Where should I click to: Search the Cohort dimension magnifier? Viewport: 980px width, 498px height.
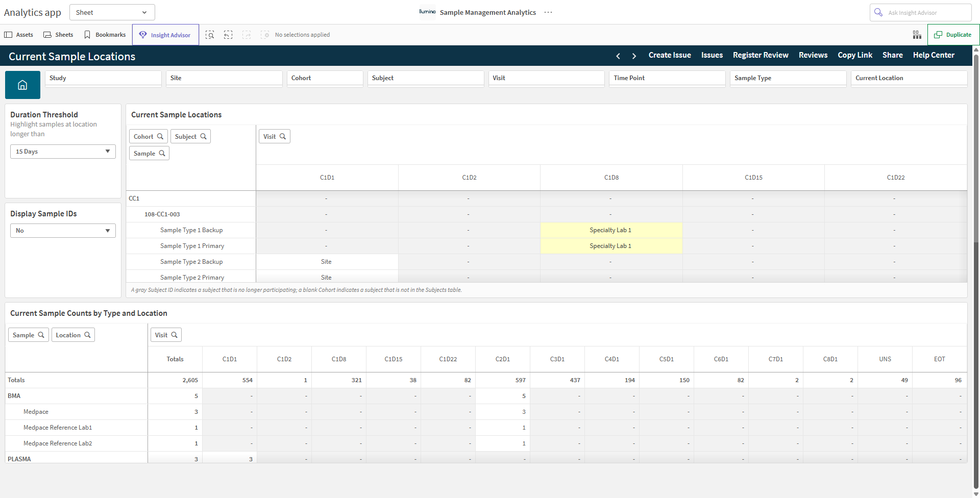point(160,136)
